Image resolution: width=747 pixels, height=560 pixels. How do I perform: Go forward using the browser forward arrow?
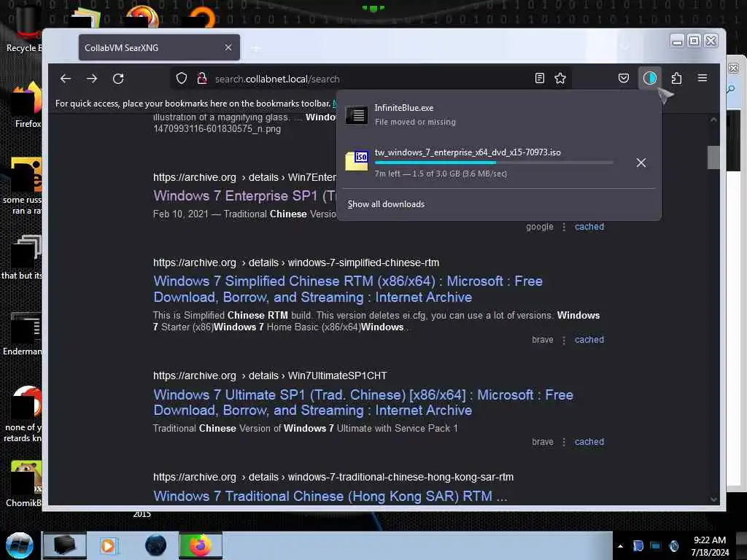[x=92, y=79]
